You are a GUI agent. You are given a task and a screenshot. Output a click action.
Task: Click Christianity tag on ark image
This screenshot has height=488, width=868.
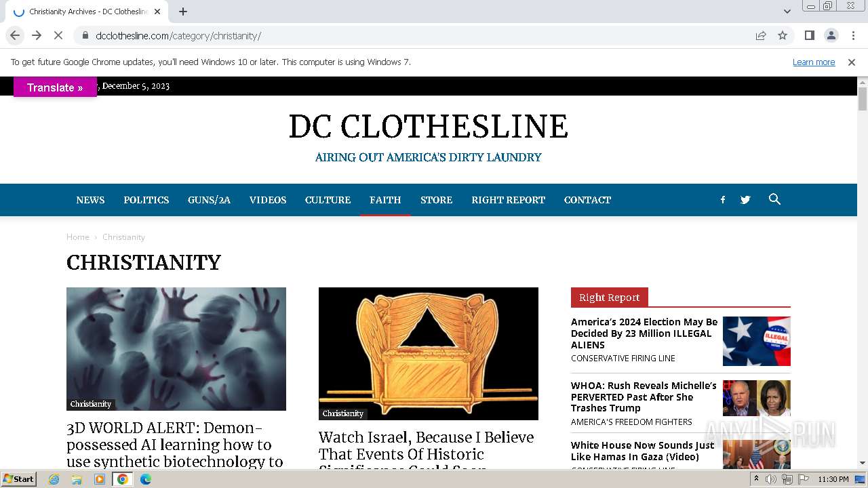[x=343, y=413]
